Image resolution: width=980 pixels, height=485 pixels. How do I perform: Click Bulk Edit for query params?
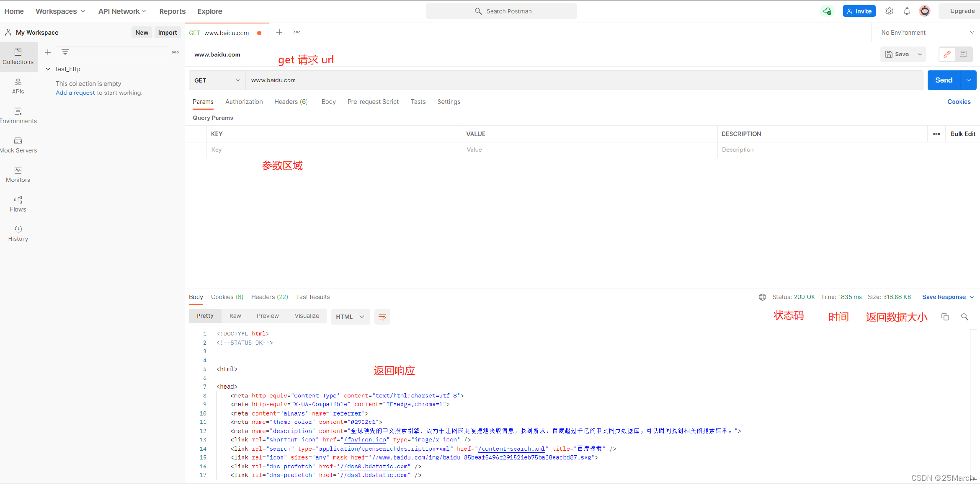[x=963, y=134]
